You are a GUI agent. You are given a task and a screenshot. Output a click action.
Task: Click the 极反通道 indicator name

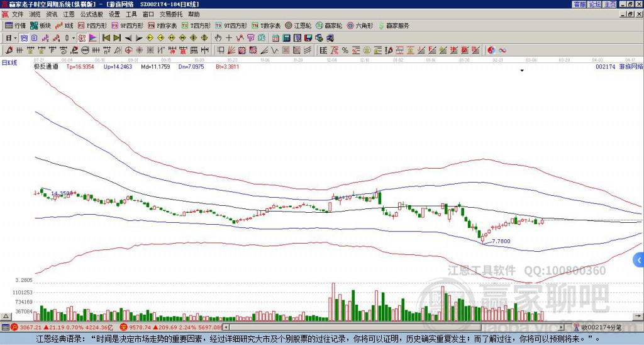46,66
